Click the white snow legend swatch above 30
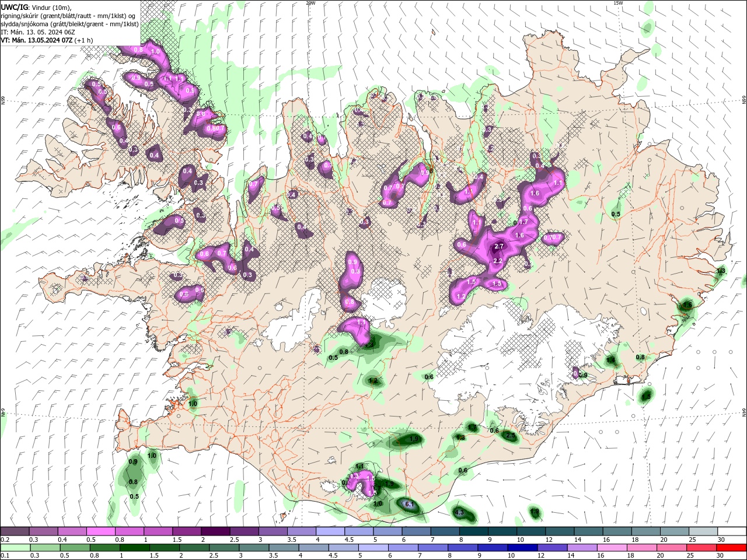 732,531
